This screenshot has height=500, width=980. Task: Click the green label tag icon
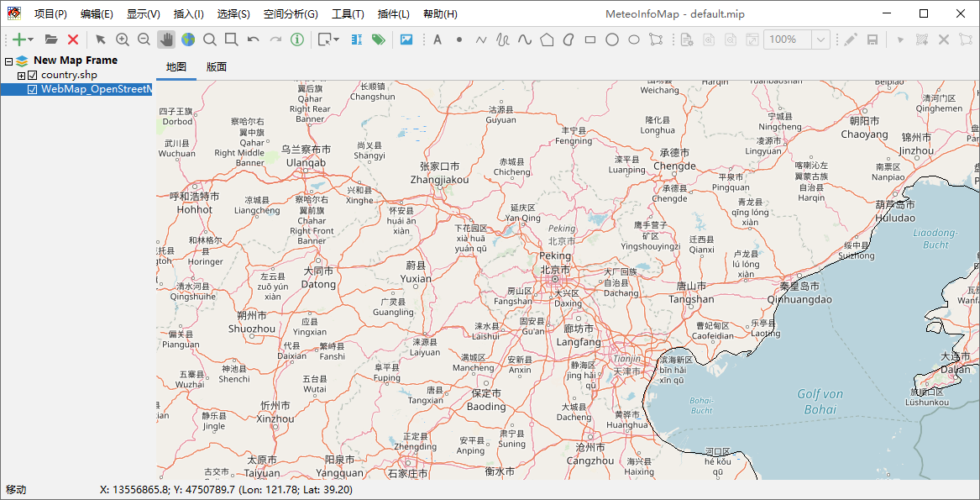(379, 39)
